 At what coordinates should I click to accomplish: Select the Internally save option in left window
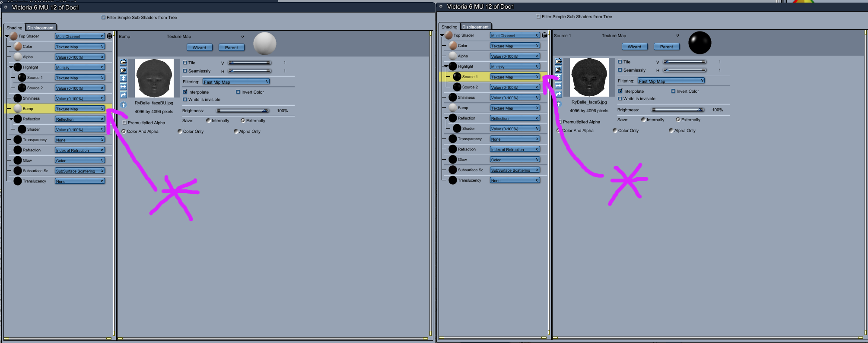(x=208, y=121)
